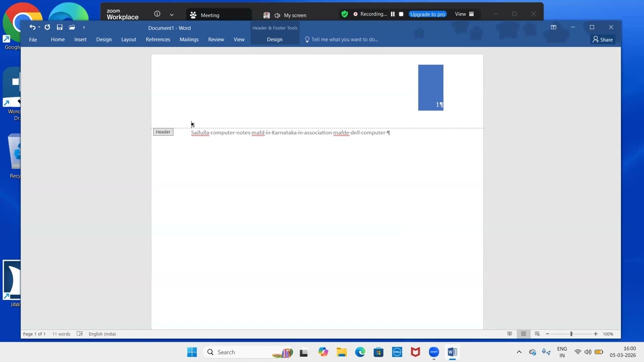The image size is (644, 362).
Task: Open Microsoft Store from the taskbar
Action: click(379, 352)
